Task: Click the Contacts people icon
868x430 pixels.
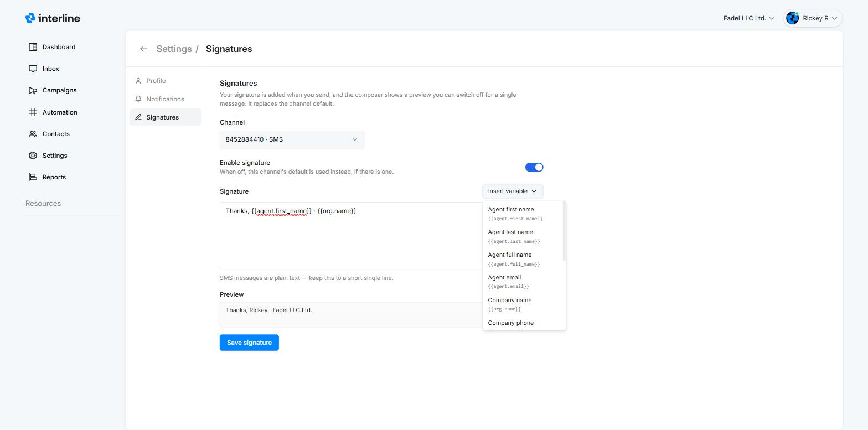Action: [x=33, y=134]
